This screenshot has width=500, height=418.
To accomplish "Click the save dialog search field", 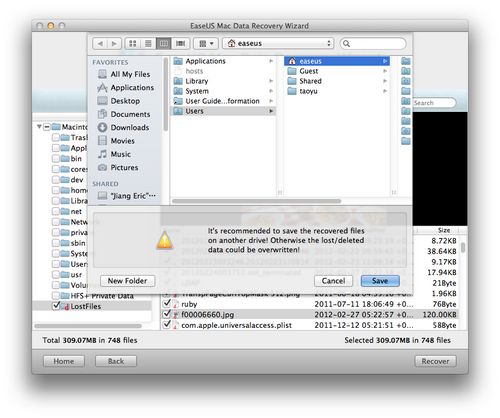I will tap(373, 44).
